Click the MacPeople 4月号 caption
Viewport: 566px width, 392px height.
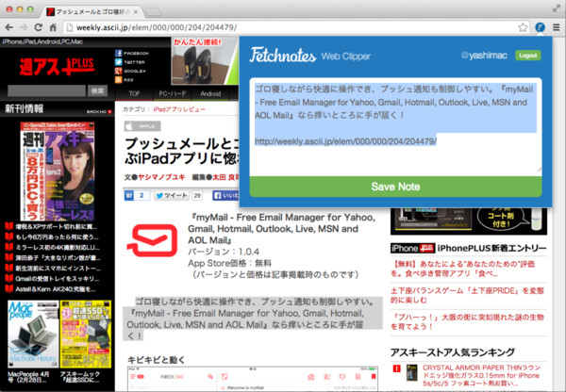pos(29,377)
